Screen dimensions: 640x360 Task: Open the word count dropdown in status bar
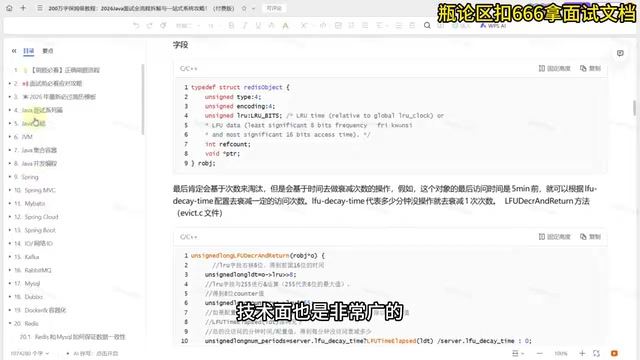pyautogui.click(x=30, y=353)
